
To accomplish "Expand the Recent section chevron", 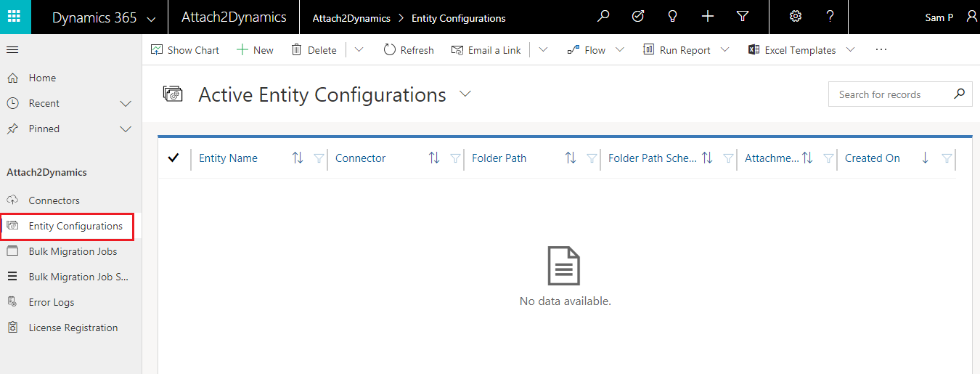I will coord(126,104).
